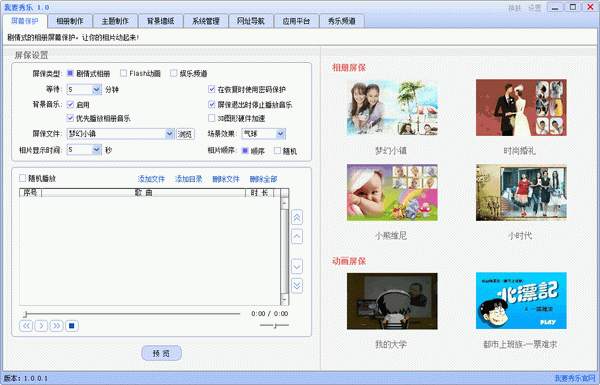Click the playlist vertical scrollbar down arrow
Viewport: 600px width, 385px height.
284,300
